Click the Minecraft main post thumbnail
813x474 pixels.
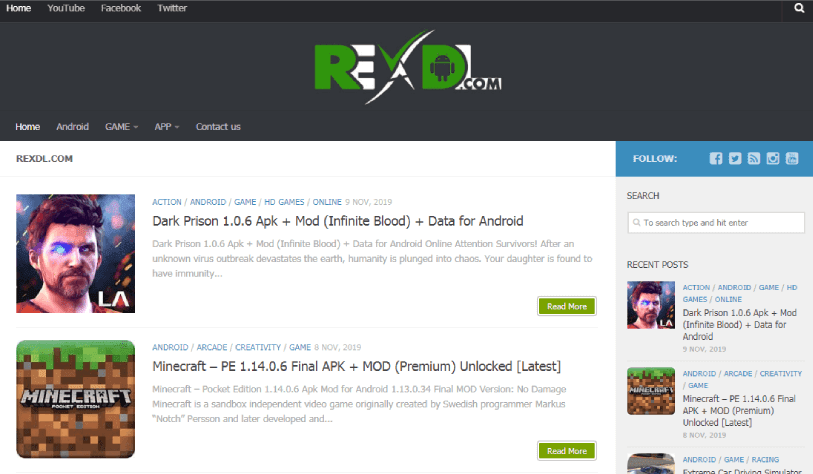(x=76, y=399)
